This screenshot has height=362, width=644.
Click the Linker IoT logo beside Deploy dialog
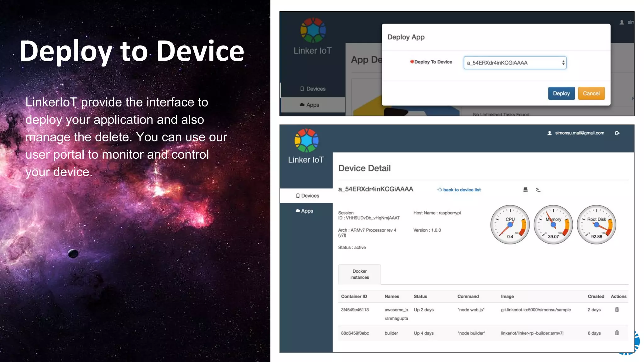point(313,30)
